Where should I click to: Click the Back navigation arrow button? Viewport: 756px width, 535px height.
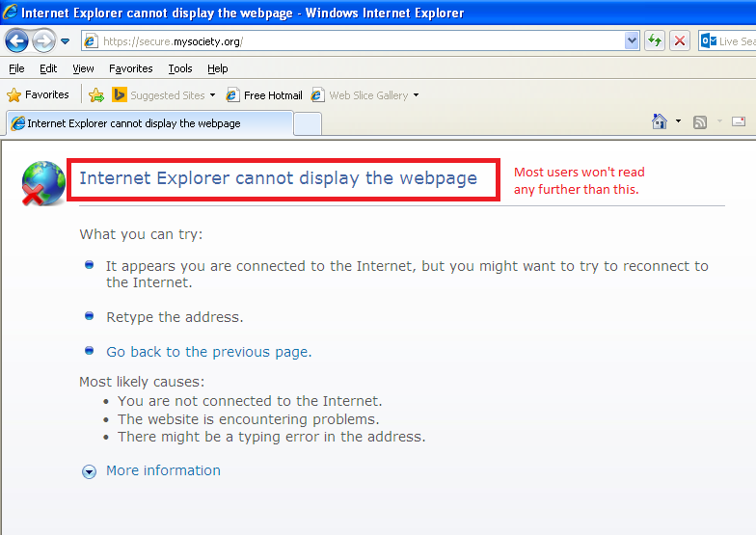17,40
